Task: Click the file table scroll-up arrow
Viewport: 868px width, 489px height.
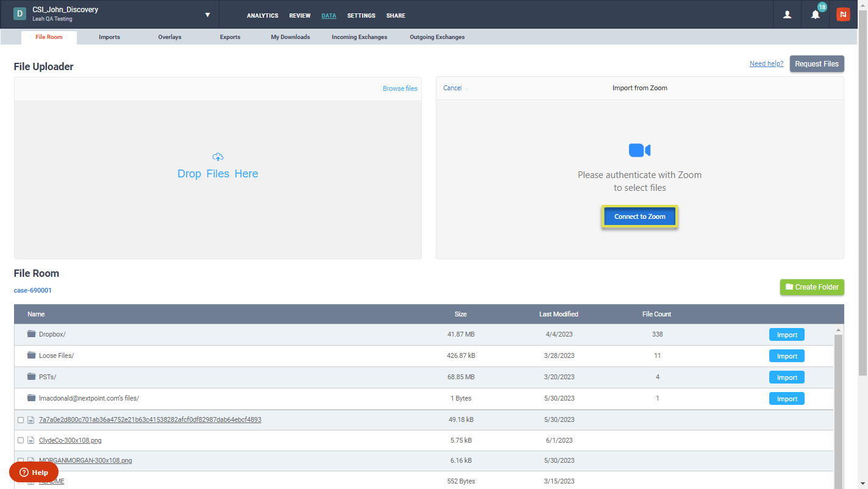Action: [839, 329]
